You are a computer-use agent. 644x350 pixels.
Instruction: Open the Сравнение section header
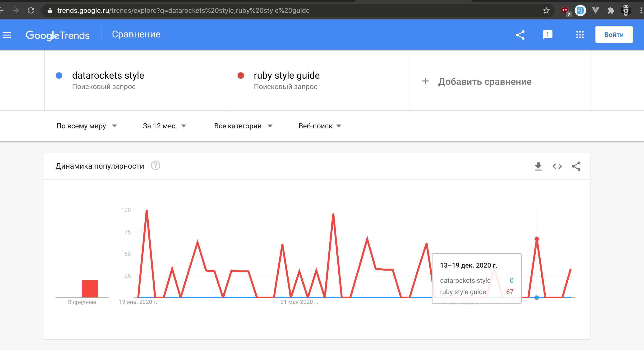click(x=137, y=34)
